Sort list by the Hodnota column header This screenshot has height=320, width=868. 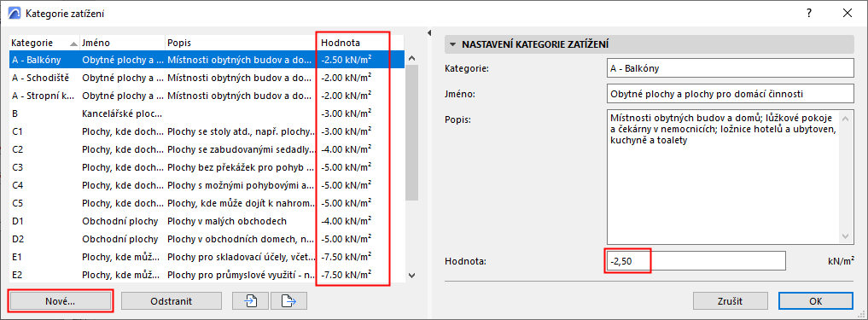coord(361,43)
